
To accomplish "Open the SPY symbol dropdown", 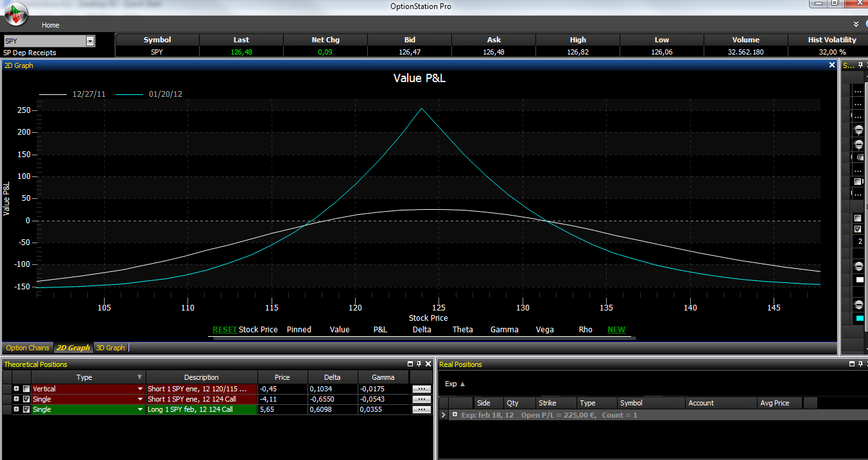I will tap(90, 41).
